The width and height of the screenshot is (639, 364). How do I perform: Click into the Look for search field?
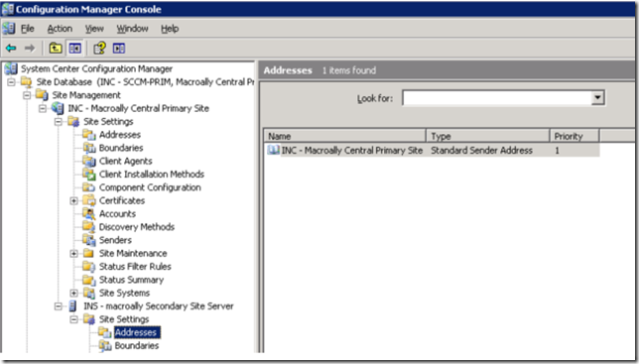coord(497,98)
